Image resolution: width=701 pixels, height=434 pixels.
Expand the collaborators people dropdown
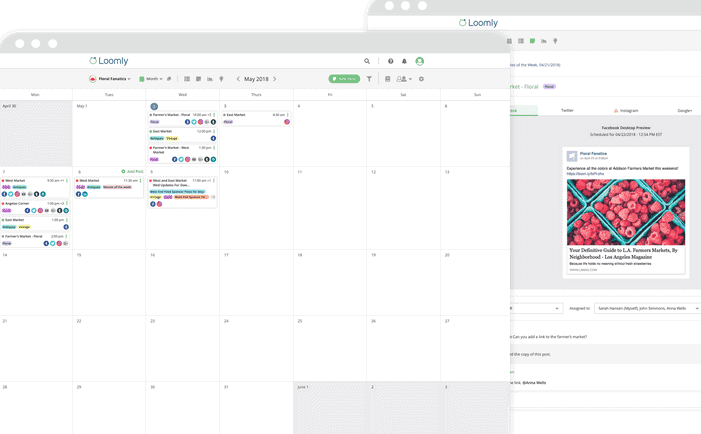click(404, 79)
